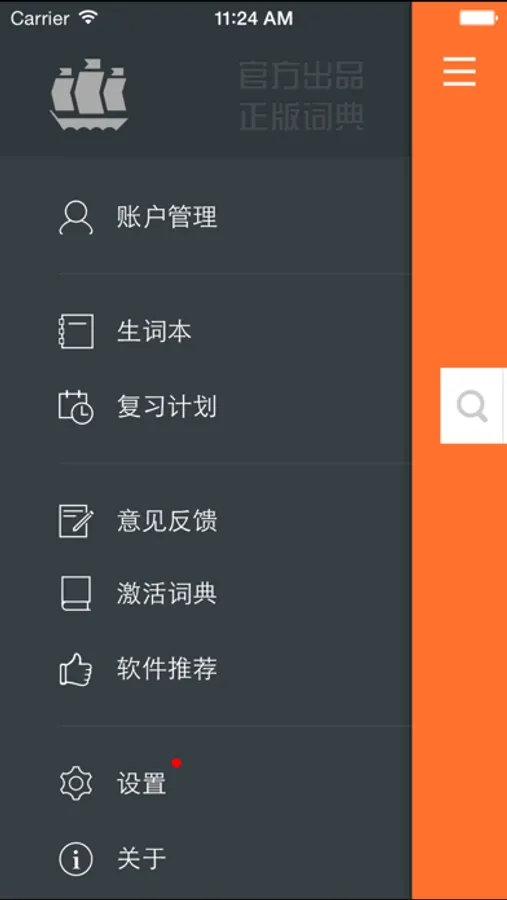Tap the 官方出品 正版词典 banner text
The height and width of the screenshot is (900, 507).
(x=301, y=96)
